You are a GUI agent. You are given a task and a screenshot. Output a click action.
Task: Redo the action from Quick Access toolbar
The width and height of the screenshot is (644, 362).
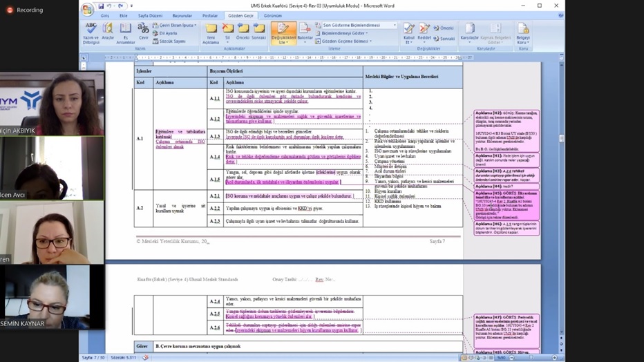120,6
